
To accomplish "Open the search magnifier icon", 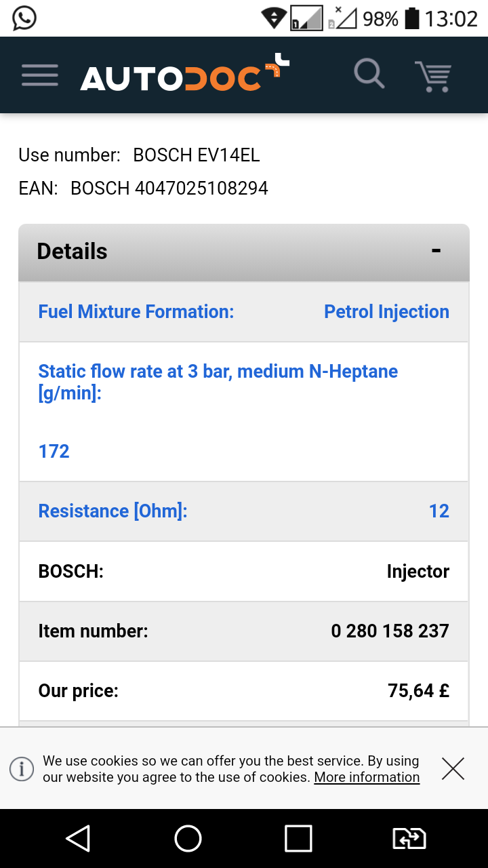I will tap(369, 74).
